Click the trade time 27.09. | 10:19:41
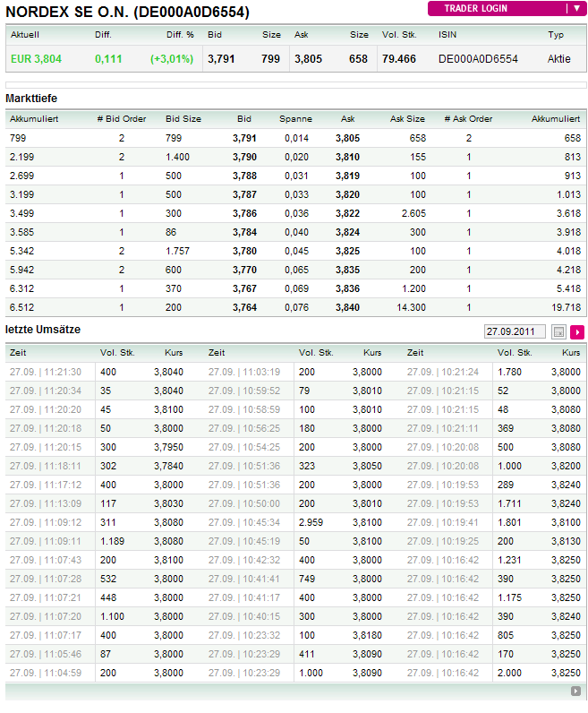588x713 pixels. click(x=443, y=522)
